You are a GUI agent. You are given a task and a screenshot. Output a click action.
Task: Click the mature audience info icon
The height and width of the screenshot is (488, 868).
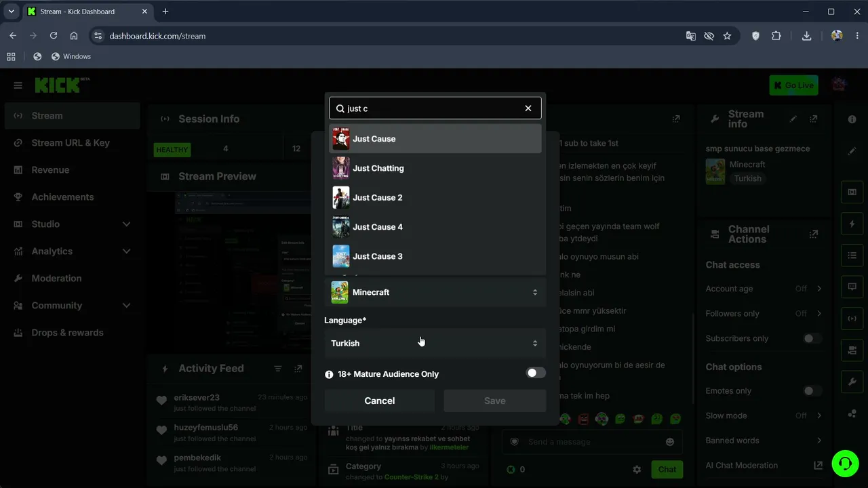[x=329, y=374]
